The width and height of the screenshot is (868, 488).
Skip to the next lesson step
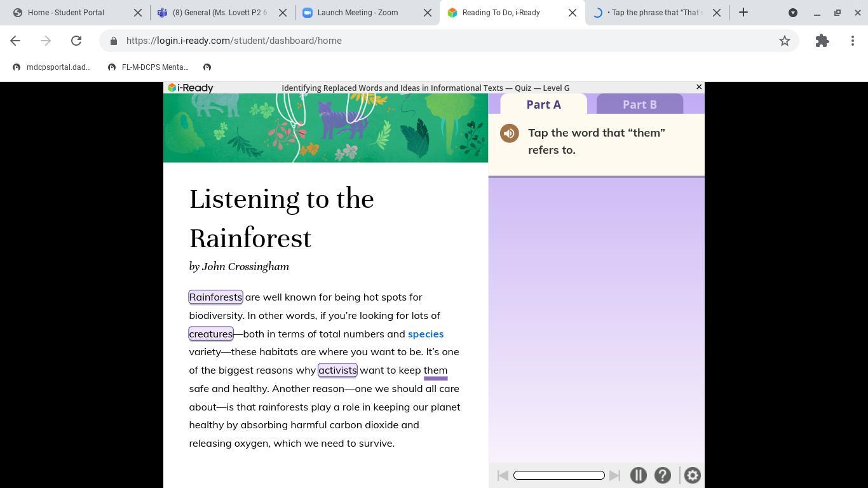point(614,475)
